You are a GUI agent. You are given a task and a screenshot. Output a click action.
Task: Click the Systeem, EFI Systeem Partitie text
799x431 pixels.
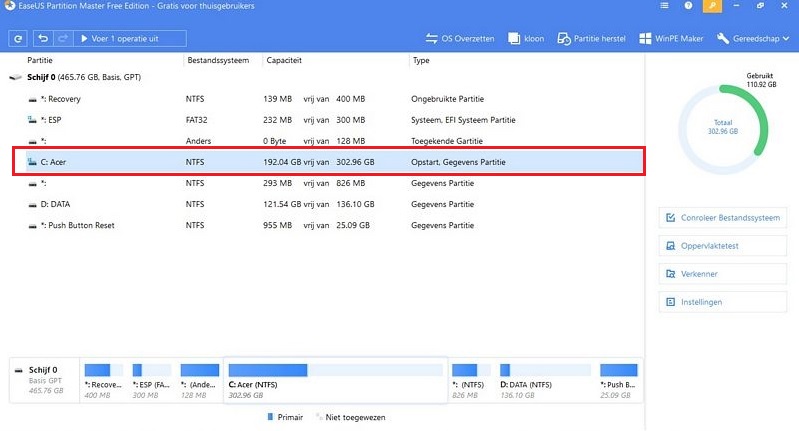(x=463, y=120)
